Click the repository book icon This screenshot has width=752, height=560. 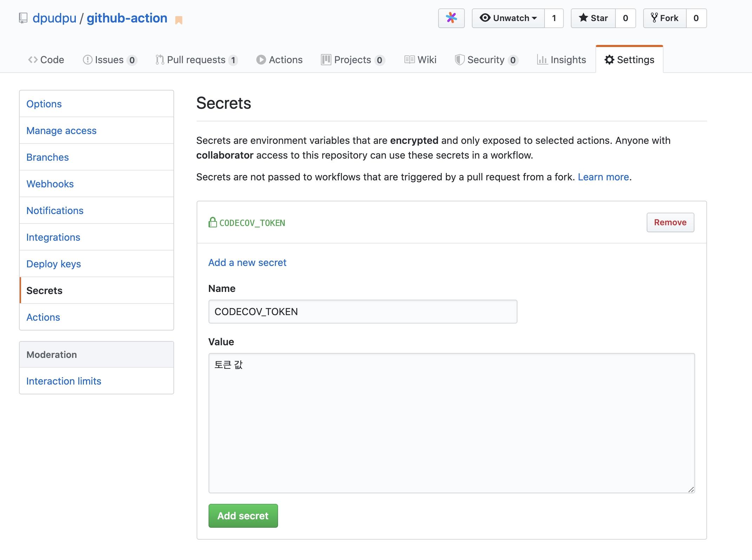coord(23,18)
